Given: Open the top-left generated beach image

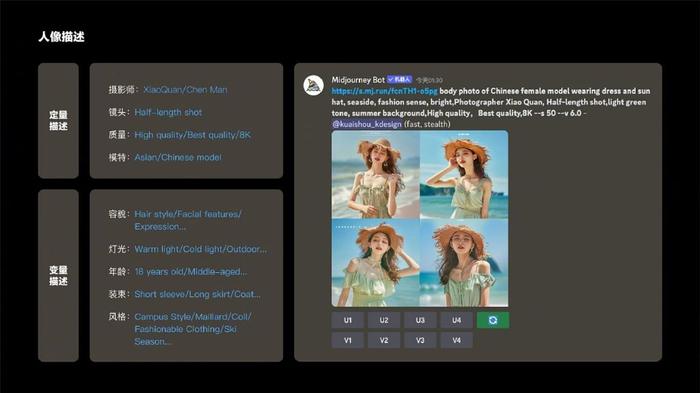Looking at the screenshot, I should pos(375,175).
